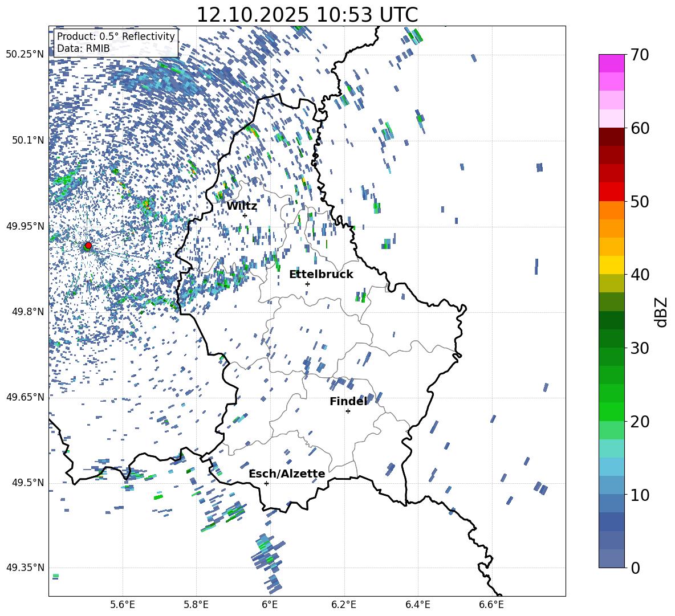
Task: Click the 50.25°N latitude label
Action: click(25, 55)
